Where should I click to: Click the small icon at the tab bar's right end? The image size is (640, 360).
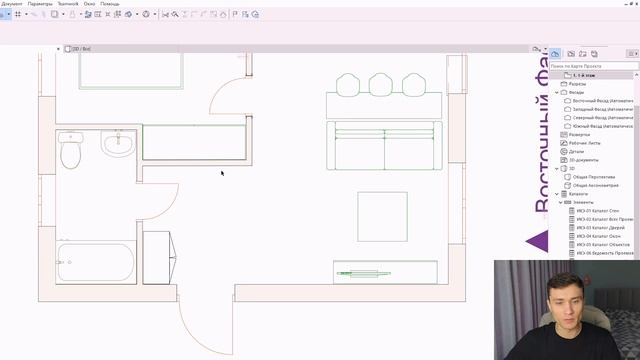(x=536, y=49)
